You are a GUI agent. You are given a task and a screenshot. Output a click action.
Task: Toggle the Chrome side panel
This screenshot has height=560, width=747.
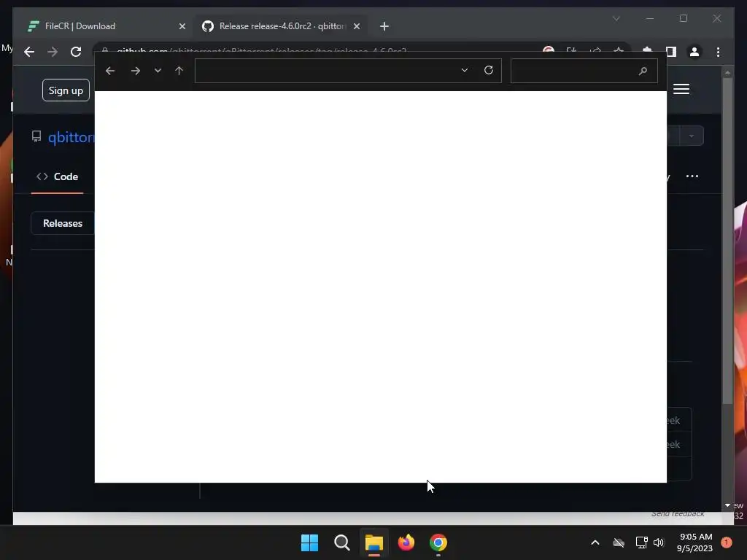tap(671, 52)
